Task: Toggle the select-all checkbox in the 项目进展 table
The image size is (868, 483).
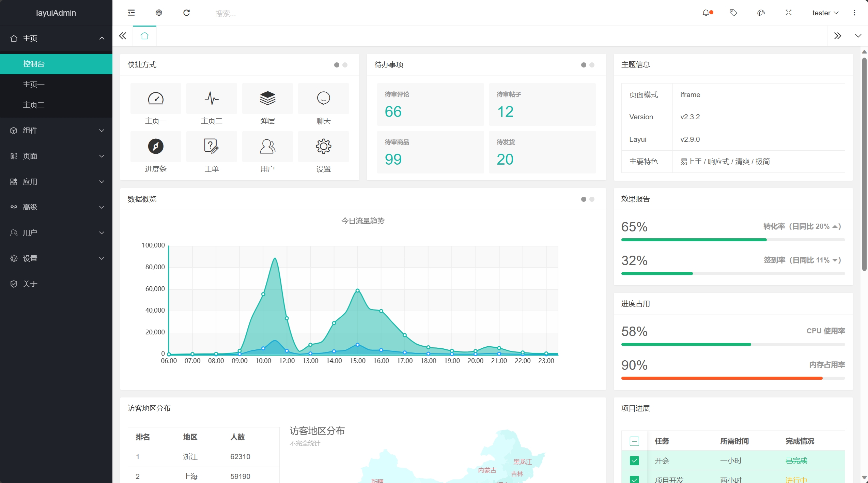Action: [634, 441]
